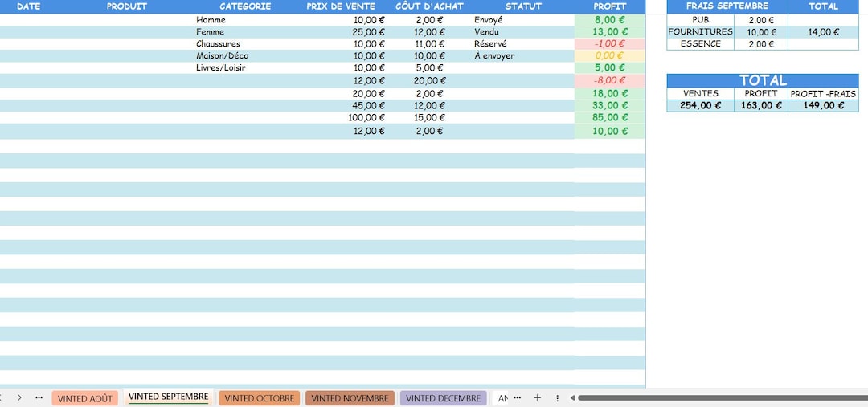Select the FOURNITURES expense label
The image size is (868, 407).
[x=700, y=32]
